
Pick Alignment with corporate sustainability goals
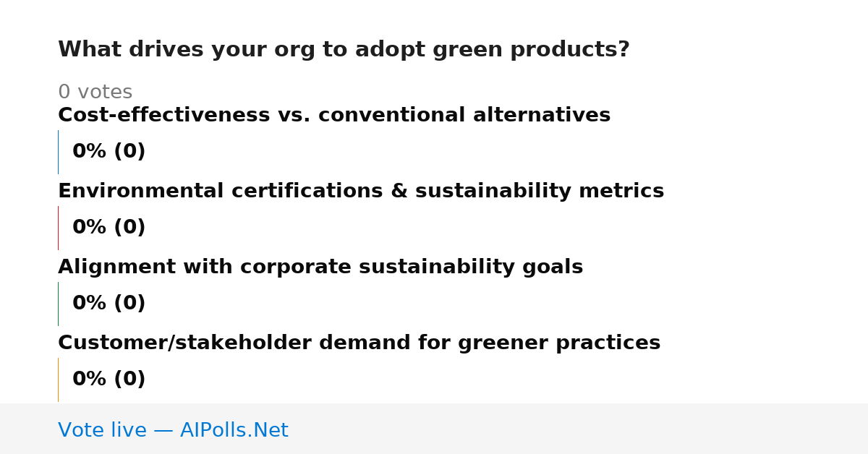[320, 267]
